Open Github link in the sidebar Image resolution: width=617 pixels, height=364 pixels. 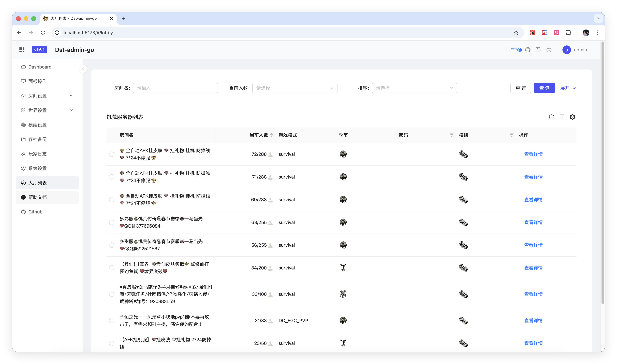47,212
